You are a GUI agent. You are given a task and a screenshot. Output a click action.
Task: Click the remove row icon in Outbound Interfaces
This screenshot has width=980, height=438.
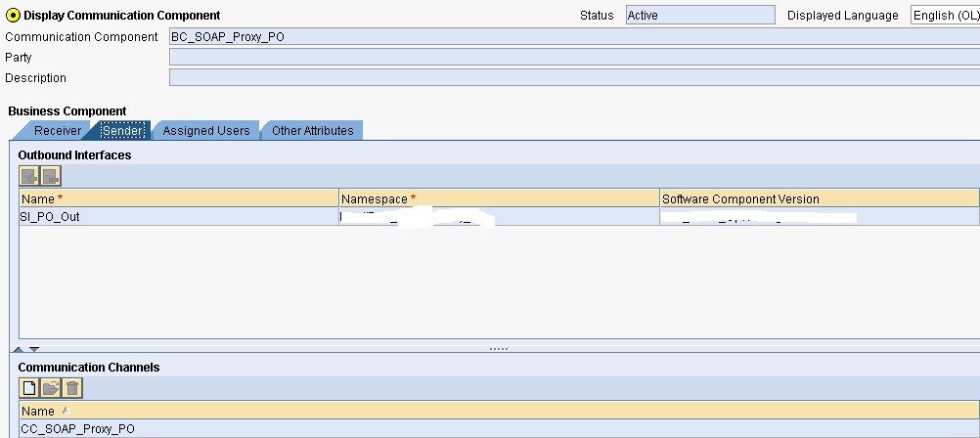point(51,176)
